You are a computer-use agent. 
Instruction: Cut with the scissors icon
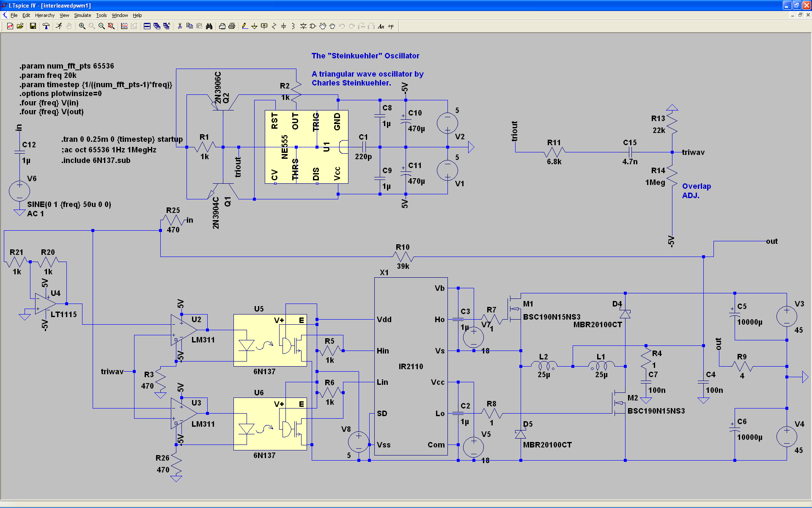(180, 26)
